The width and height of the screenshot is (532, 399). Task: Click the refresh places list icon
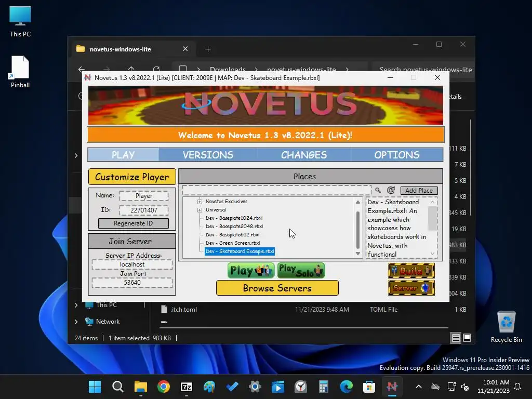pos(391,190)
